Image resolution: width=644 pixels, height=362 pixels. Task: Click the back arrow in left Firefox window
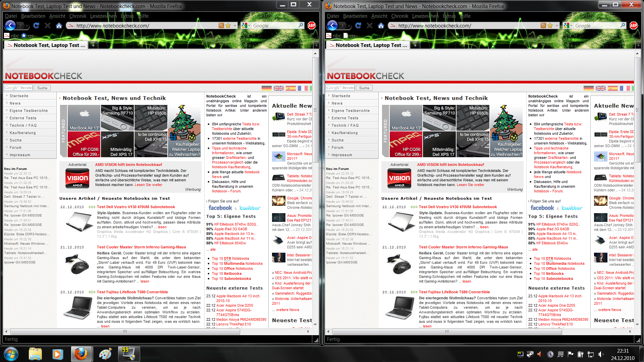coord(10,25)
